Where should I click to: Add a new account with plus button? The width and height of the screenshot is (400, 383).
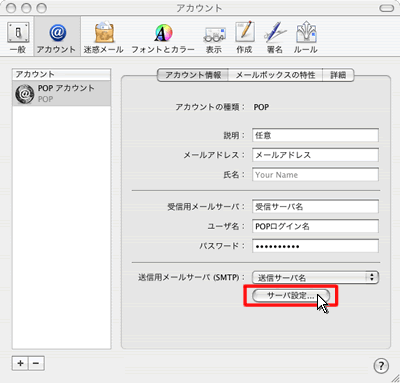pos(20,363)
